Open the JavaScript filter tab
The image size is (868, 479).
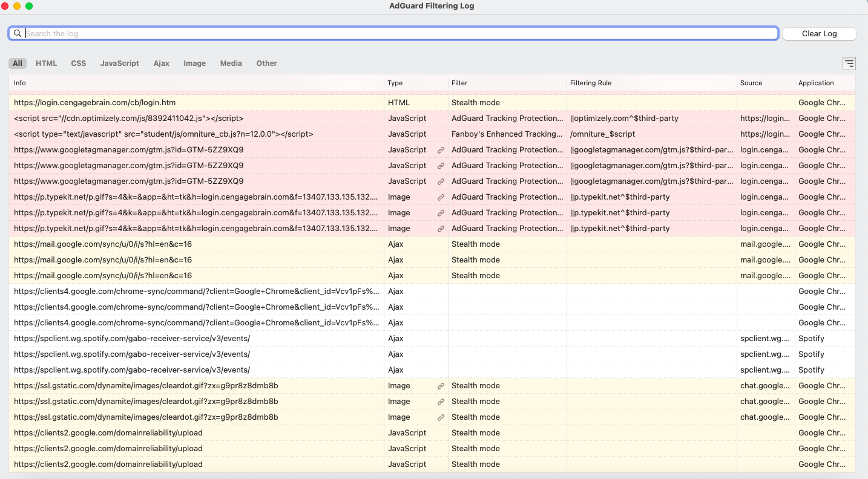119,63
